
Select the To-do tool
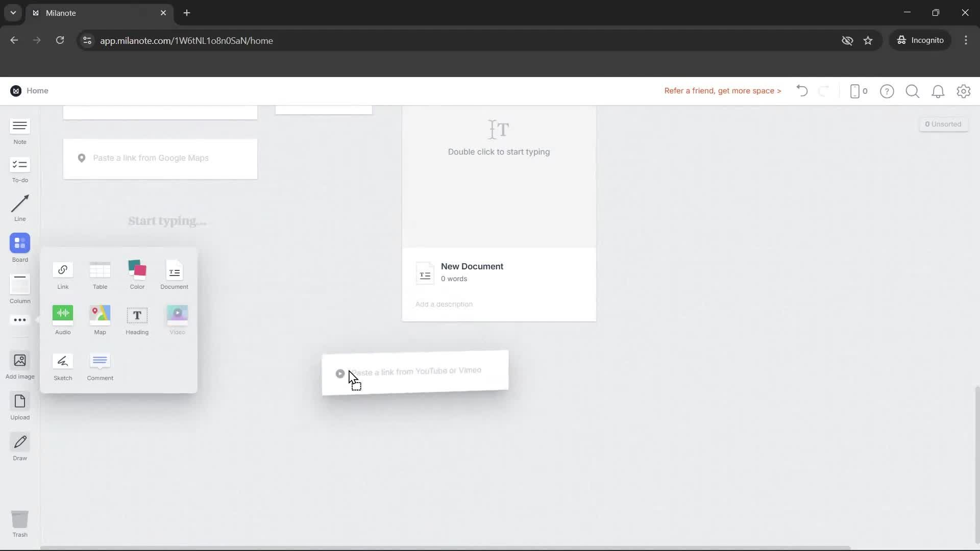point(19,169)
